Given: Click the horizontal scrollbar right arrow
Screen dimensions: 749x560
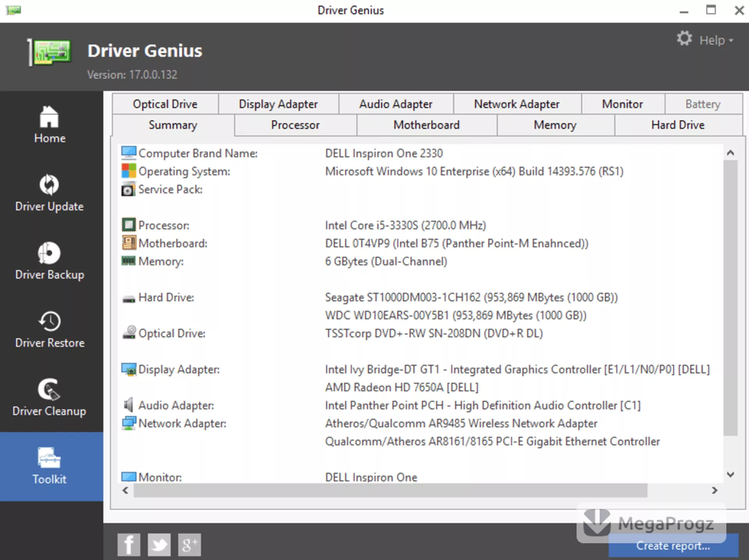Looking at the screenshot, I should (714, 490).
